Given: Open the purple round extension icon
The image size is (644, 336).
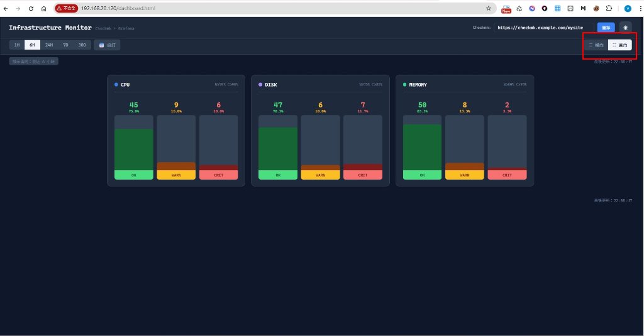Looking at the screenshot, I should coord(532,8).
